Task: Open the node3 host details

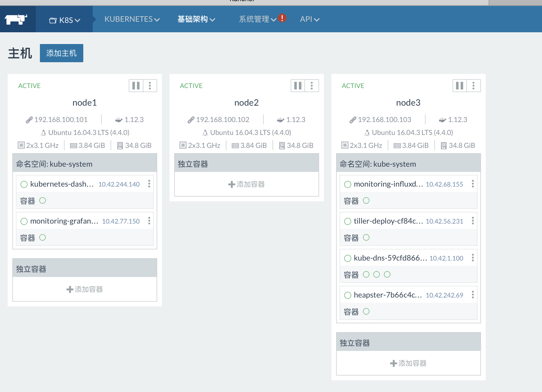Action: tap(408, 103)
